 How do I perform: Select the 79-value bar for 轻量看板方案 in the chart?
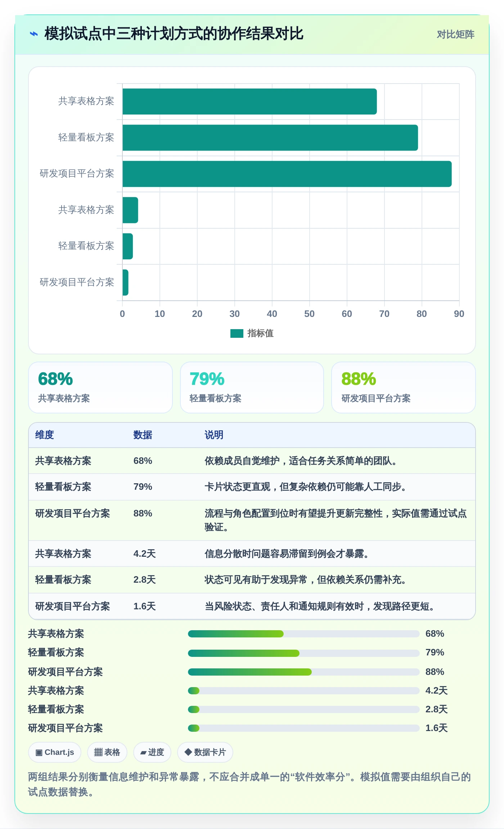tap(270, 138)
